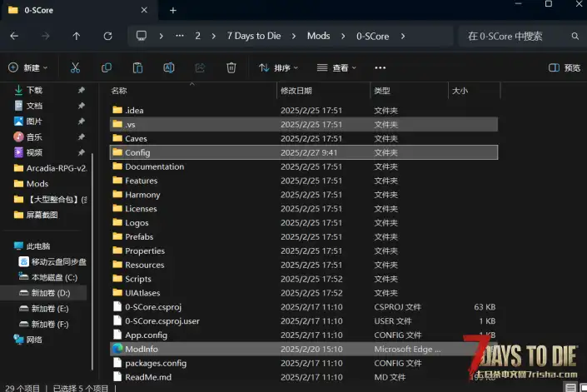Viewport: 587px width, 392px height.
Task: Click the 0-SCore breadcrumb segment
Action: pos(372,36)
